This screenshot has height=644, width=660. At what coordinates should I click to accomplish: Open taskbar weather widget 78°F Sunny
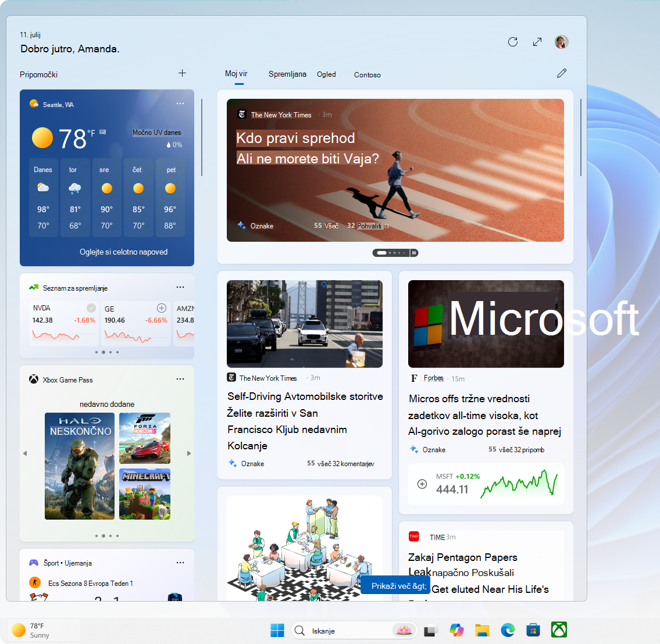tap(44, 630)
